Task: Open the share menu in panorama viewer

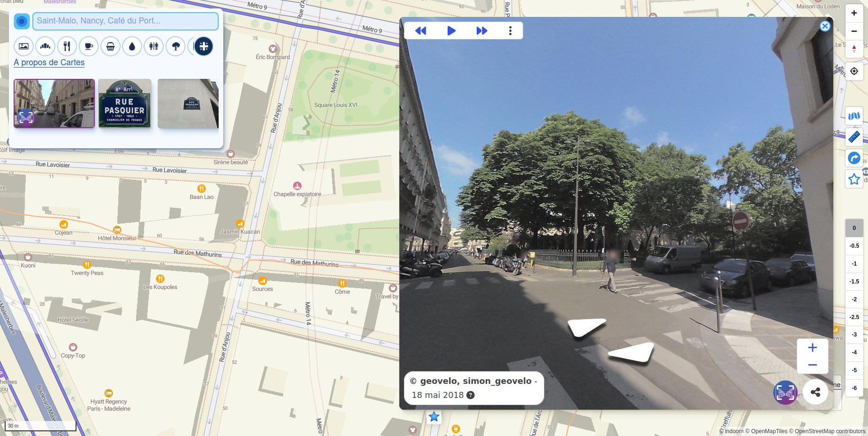Action: point(815,392)
